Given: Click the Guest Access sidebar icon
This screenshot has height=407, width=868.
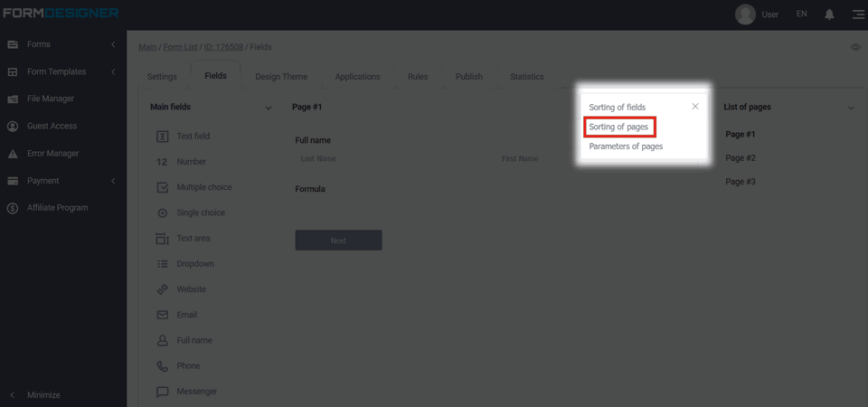Looking at the screenshot, I should click(x=13, y=127).
